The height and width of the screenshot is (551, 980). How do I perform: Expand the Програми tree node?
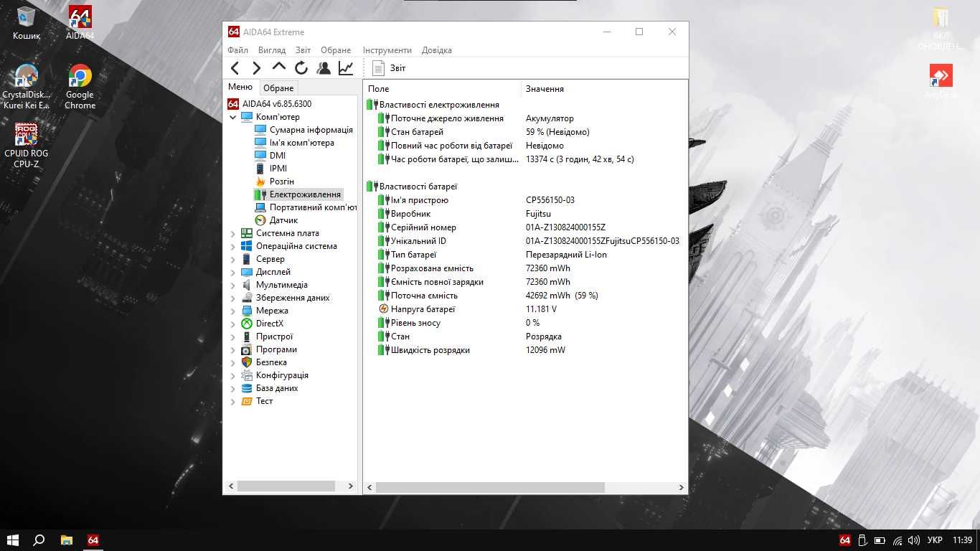232,349
